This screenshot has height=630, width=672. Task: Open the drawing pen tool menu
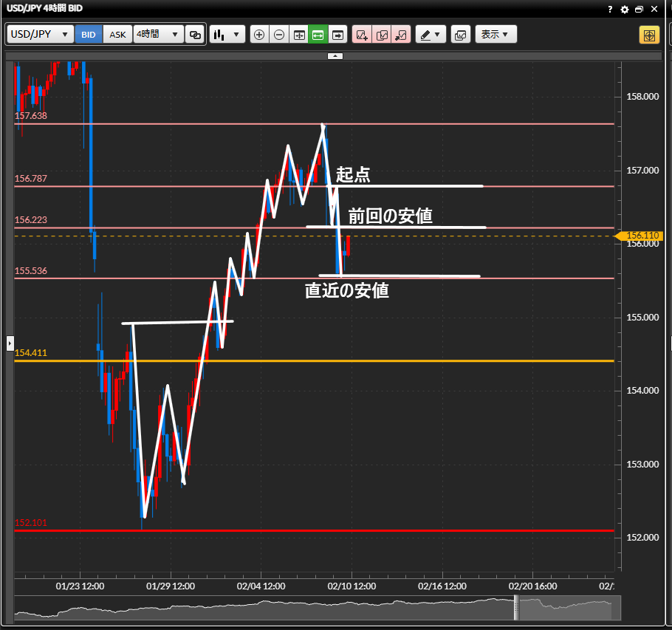tap(431, 35)
